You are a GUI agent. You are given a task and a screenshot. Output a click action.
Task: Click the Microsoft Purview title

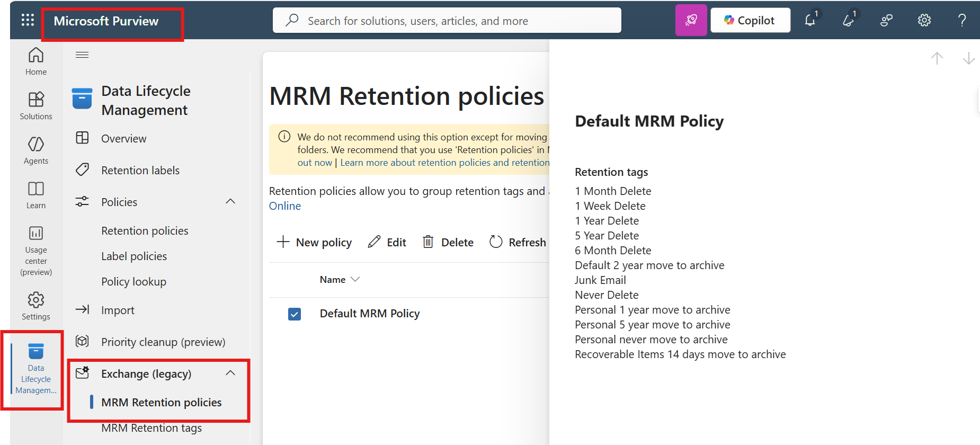pos(106,21)
